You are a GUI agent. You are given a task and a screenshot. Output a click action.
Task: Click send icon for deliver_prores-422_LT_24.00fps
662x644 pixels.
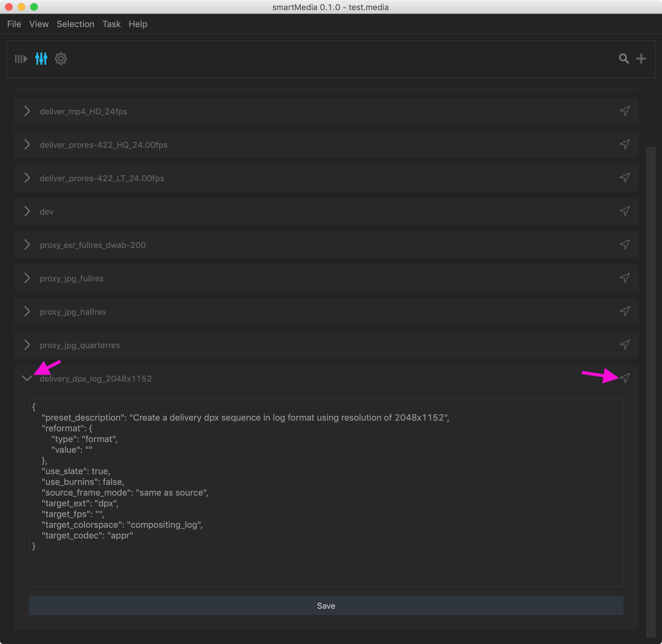625,178
